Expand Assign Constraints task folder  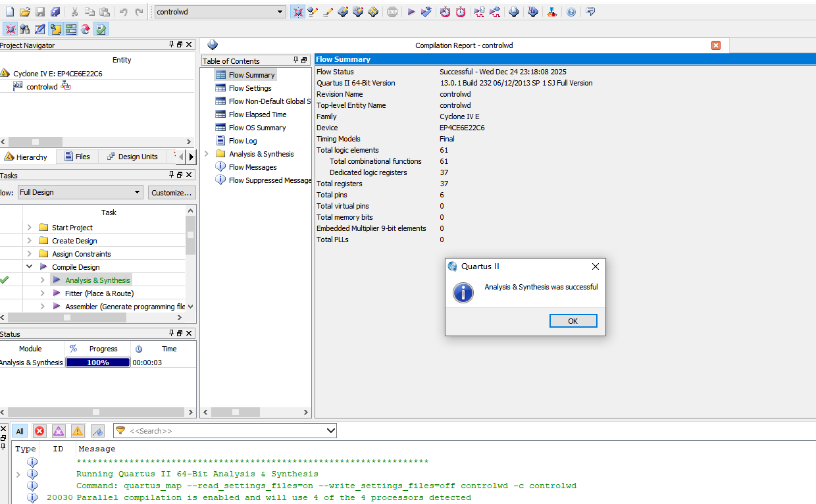pyautogui.click(x=29, y=254)
